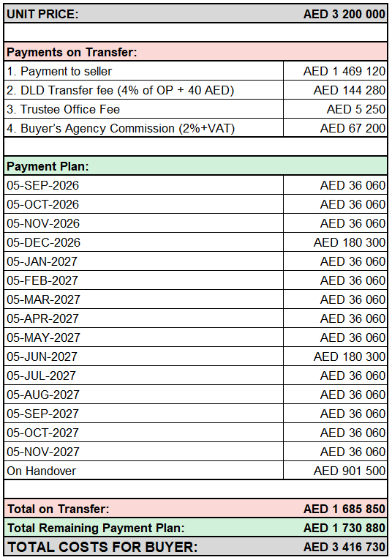Select the 05-SEP-2026 date cell
392x560 pixels.
pyautogui.click(x=144, y=185)
